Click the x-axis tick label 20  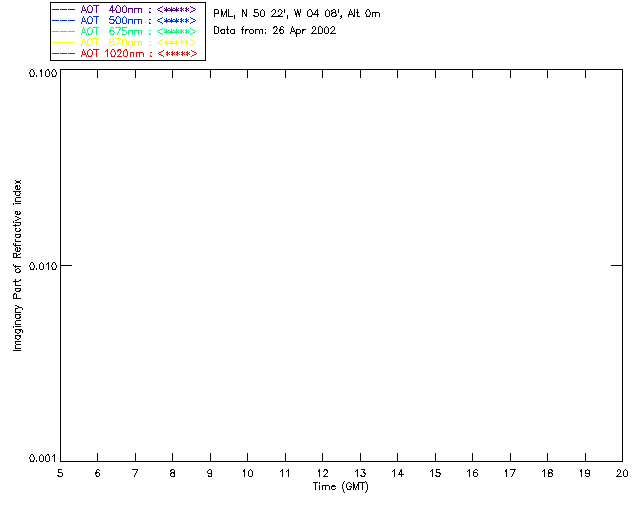[622, 473]
